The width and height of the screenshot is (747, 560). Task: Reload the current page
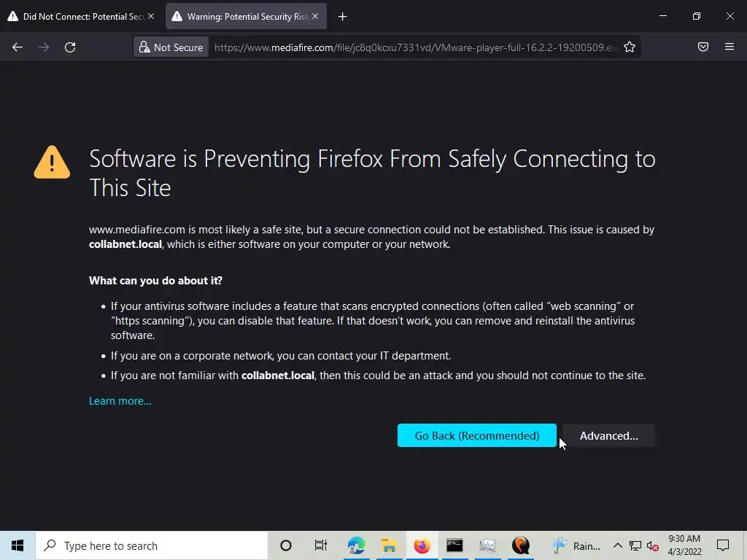70,47
